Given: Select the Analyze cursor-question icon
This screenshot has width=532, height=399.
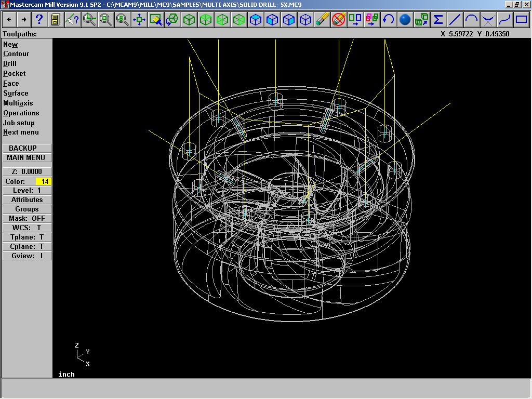Looking at the screenshot, I should point(72,19).
